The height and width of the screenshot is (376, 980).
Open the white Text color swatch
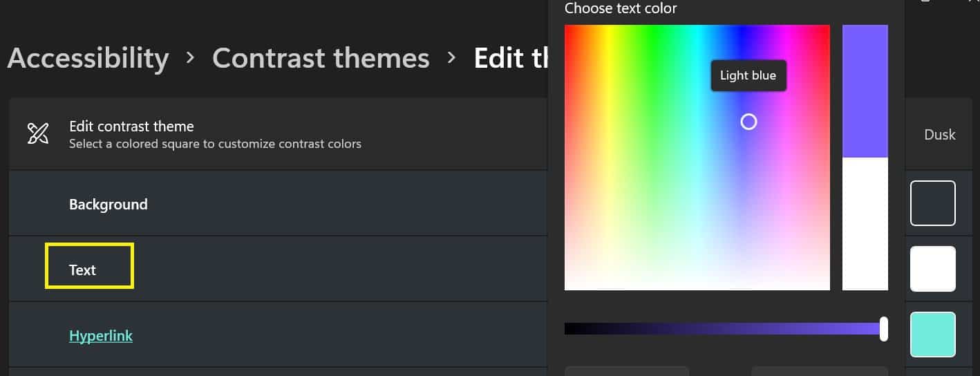click(933, 269)
